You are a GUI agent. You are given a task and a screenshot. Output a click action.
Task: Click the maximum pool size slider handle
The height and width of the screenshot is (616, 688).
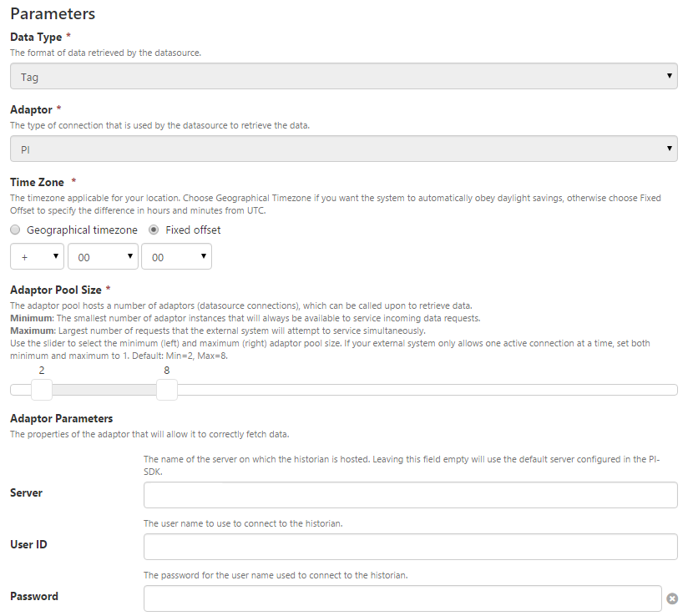(x=167, y=390)
